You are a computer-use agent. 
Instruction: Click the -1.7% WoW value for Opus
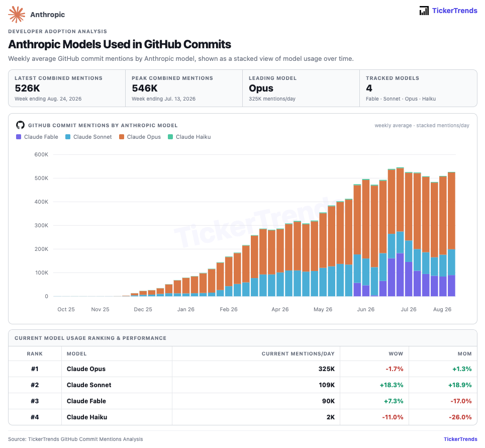coord(395,369)
